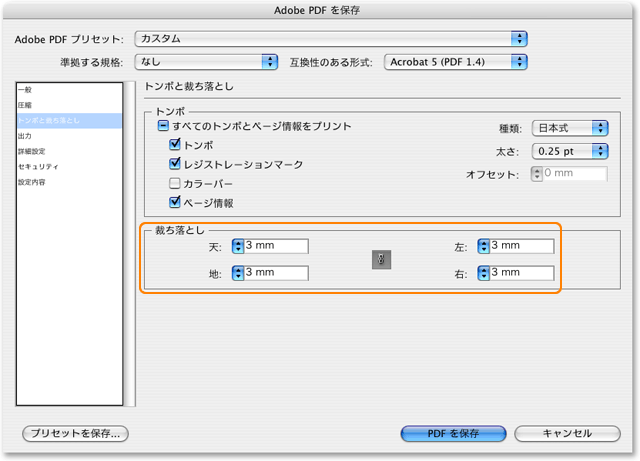This screenshot has width=640, height=461.
Task: Click the 天 bleed value input field
Action: tap(276, 246)
